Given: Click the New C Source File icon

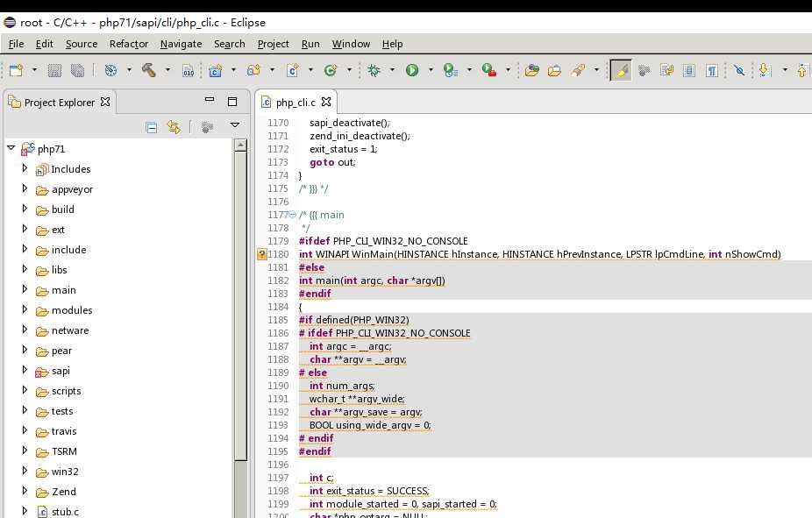Looking at the screenshot, I should [x=293, y=70].
